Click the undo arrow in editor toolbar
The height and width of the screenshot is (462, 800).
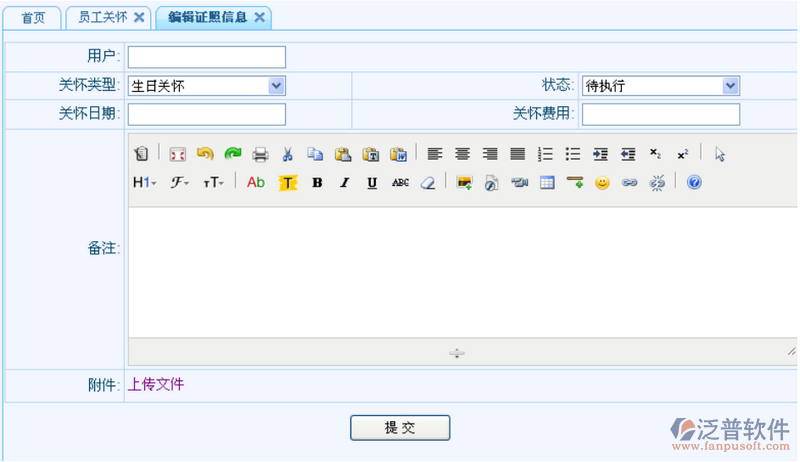(x=205, y=154)
